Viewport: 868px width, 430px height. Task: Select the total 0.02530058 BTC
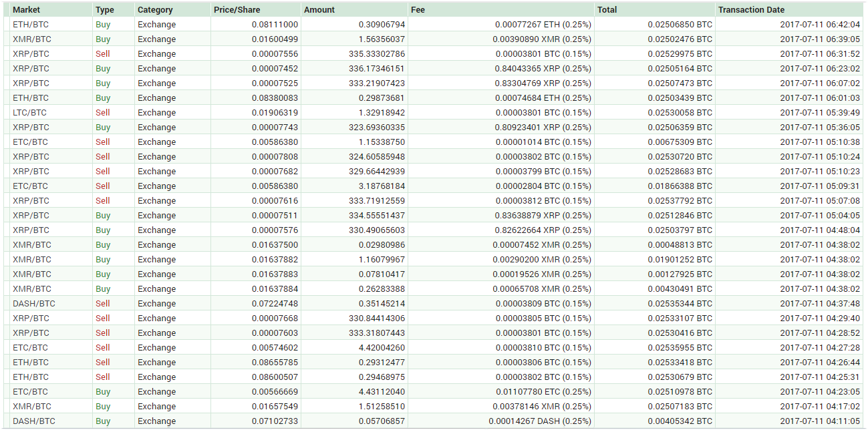(x=680, y=113)
